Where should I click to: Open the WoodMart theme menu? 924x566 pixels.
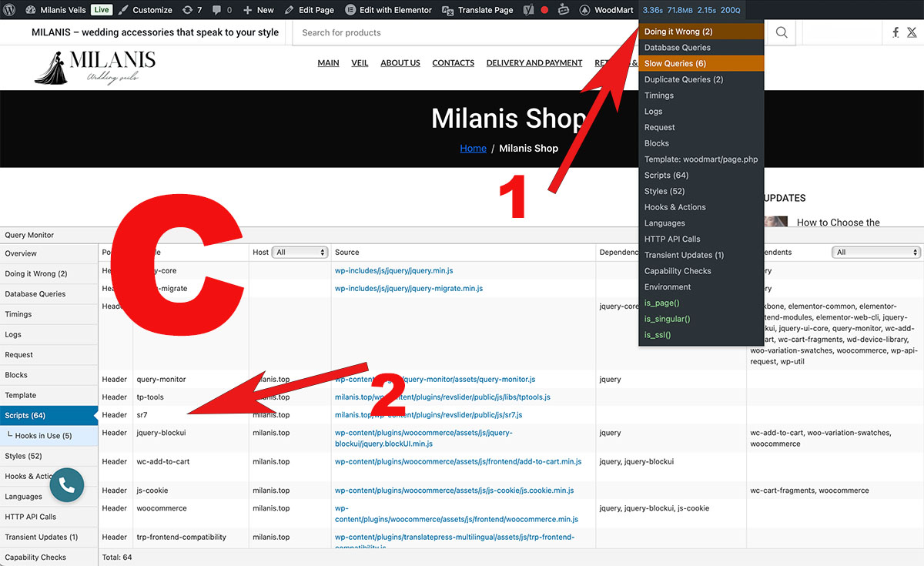tap(606, 10)
